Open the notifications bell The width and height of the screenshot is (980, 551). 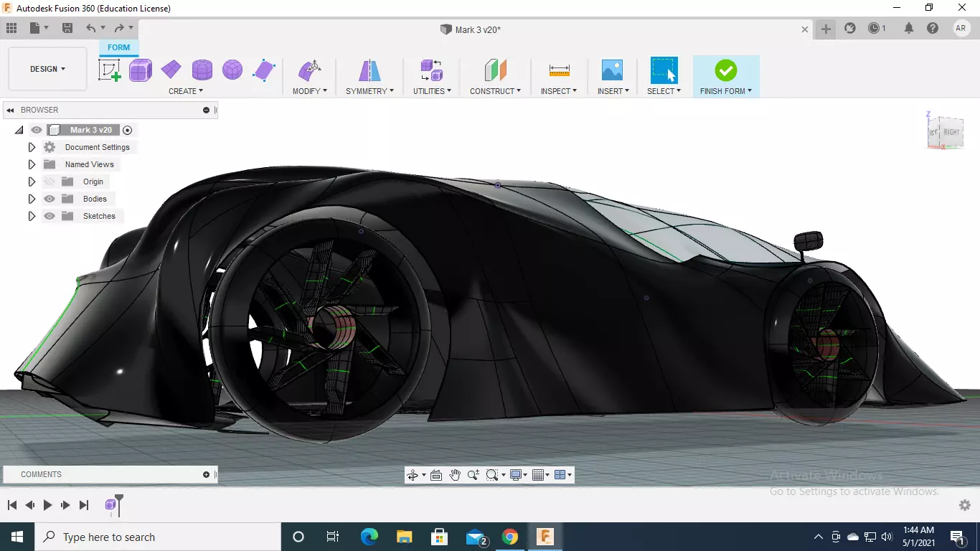pyautogui.click(x=909, y=29)
